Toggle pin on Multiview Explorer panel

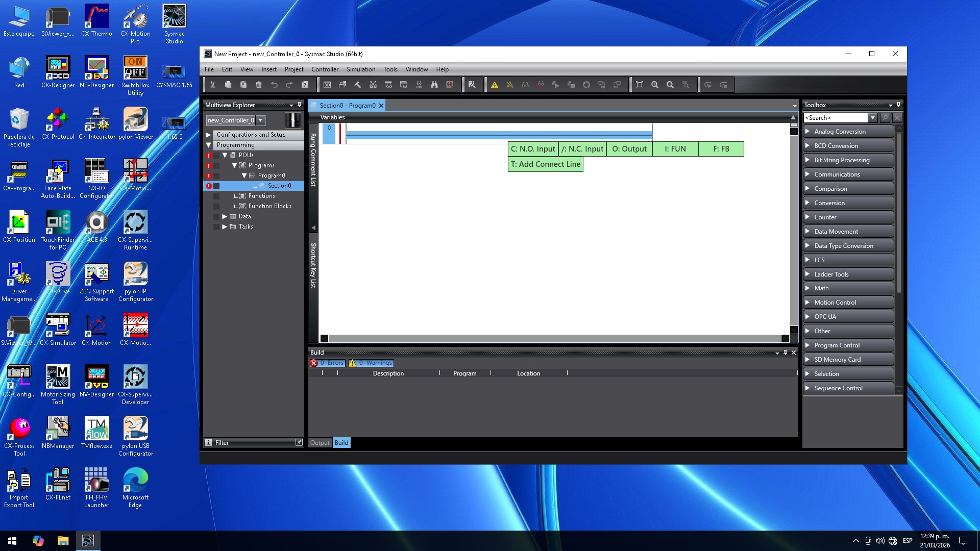(299, 105)
